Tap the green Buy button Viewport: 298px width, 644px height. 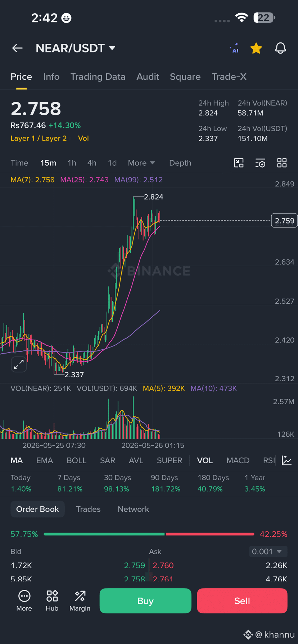click(145, 601)
